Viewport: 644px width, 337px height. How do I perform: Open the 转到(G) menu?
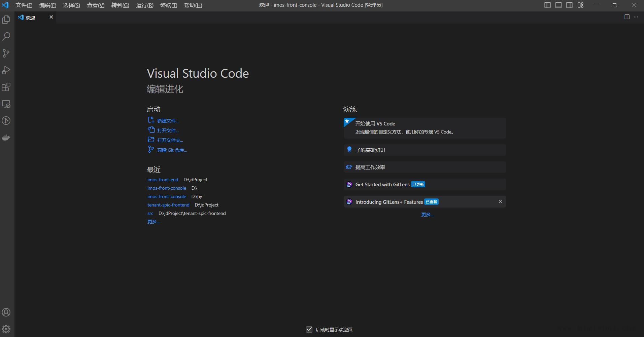(120, 5)
